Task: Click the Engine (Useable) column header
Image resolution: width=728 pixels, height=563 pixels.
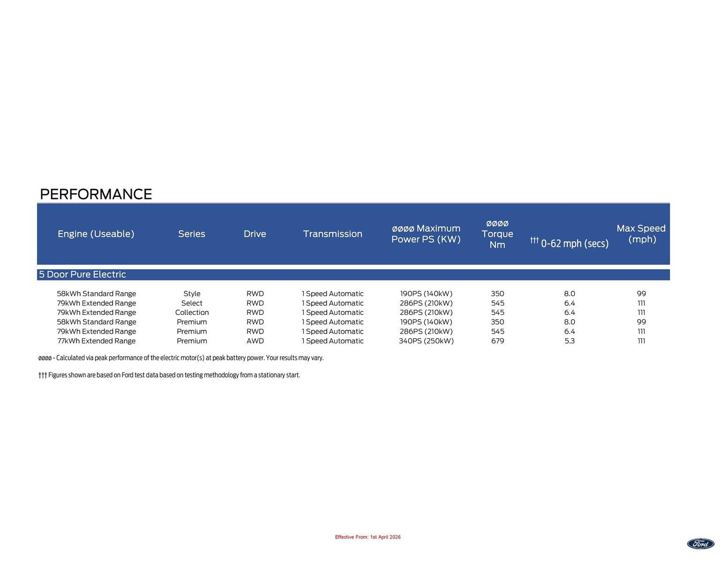Action: [x=96, y=234]
